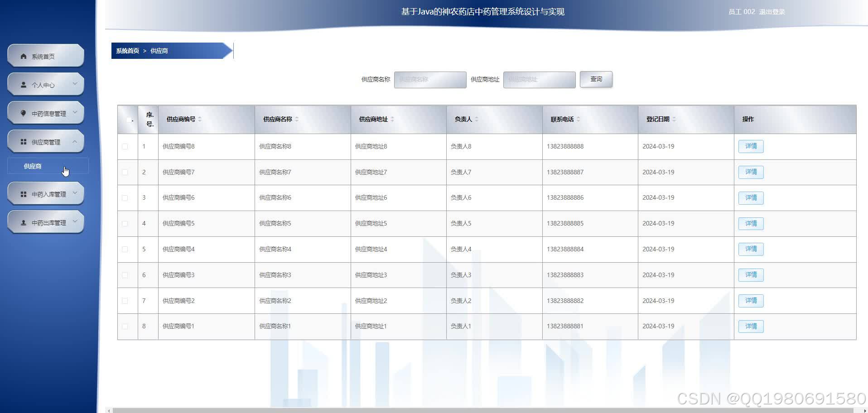The width and height of the screenshot is (868, 413).
Task: Open 详情 for 供应商名称5
Action: tap(751, 224)
